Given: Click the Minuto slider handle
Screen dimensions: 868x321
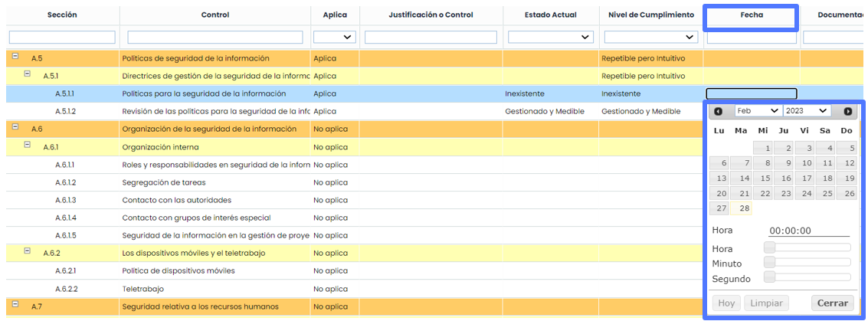Looking at the screenshot, I should click(770, 263).
